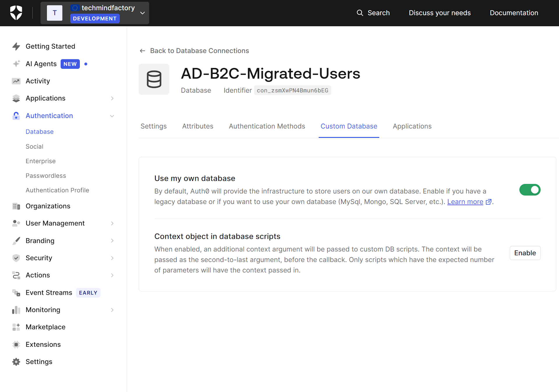Image resolution: width=559 pixels, height=392 pixels.
Task: Click the Marketplace grid-plus icon
Action: (x=16, y=327)
